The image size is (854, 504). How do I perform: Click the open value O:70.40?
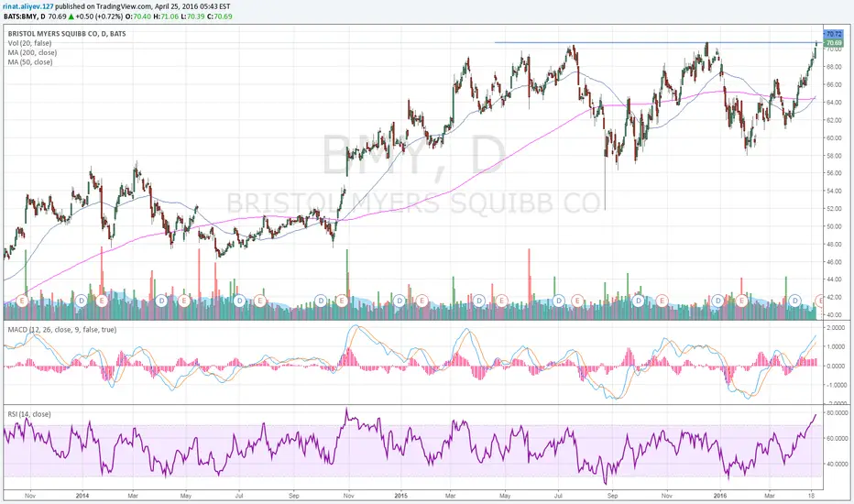[x=138, y=16]
